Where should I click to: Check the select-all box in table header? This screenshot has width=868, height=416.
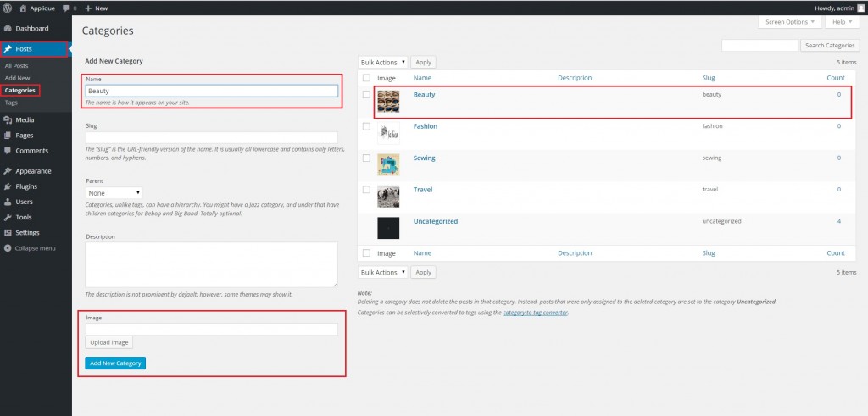[366, 78]
